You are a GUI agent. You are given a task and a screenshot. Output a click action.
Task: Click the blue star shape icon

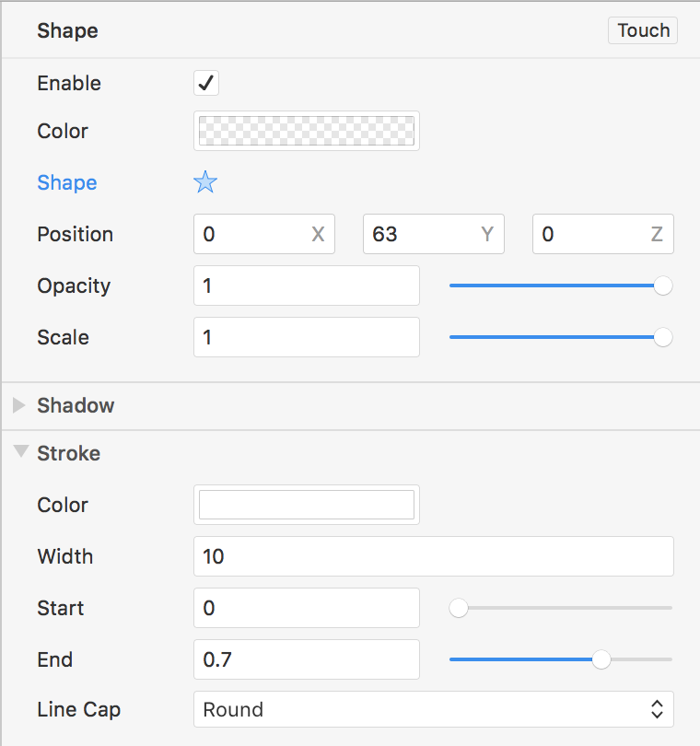point(205,182)
